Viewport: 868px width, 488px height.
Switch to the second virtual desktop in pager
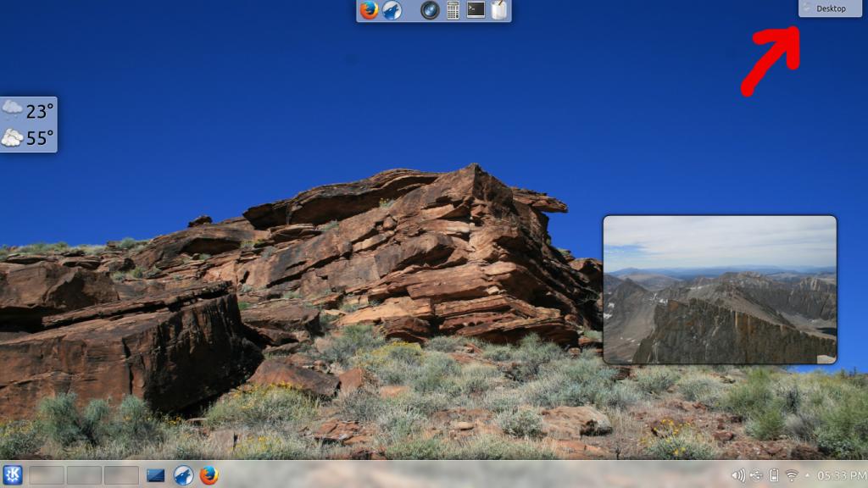point(84,475)
